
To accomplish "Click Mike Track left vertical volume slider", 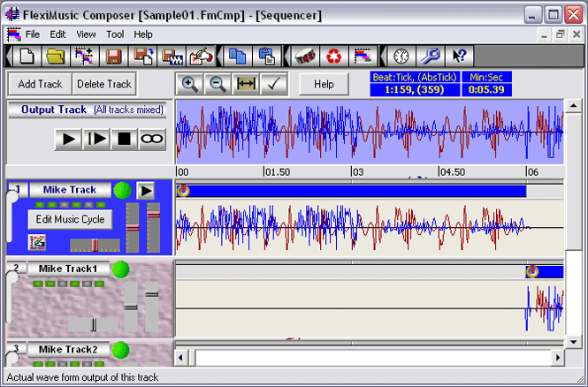I will 133,227.
